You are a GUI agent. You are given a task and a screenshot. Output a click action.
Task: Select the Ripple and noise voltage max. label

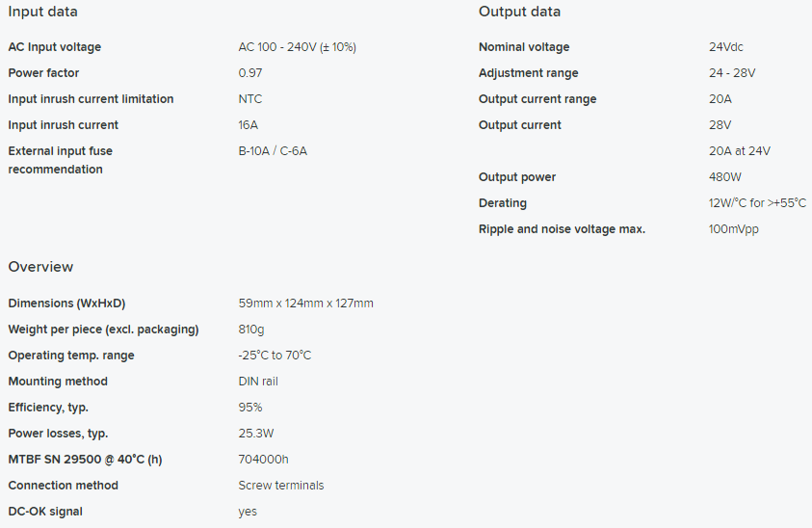(x=562, y=229)
